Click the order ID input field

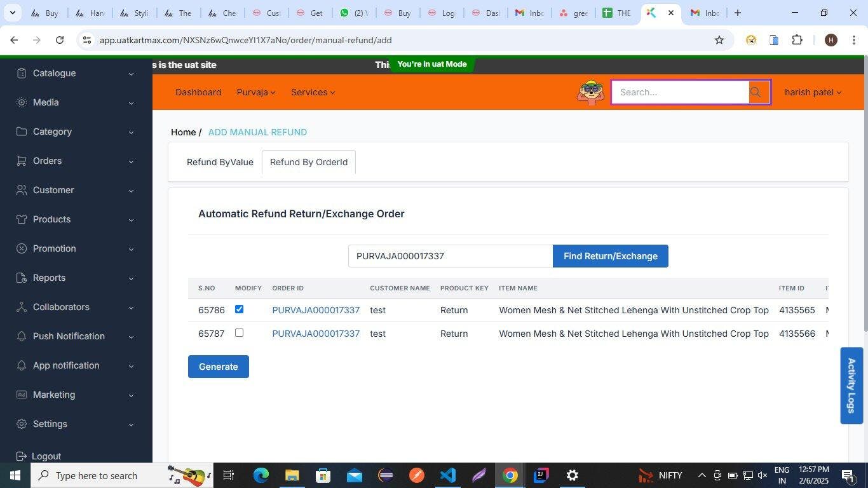pos(450,256)
